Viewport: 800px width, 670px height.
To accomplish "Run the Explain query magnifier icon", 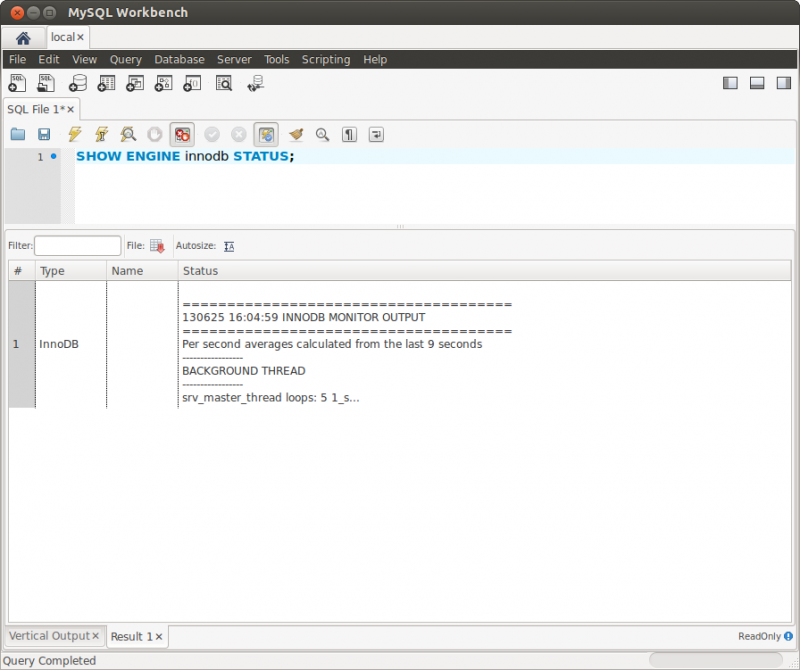I will click(128, 134).
